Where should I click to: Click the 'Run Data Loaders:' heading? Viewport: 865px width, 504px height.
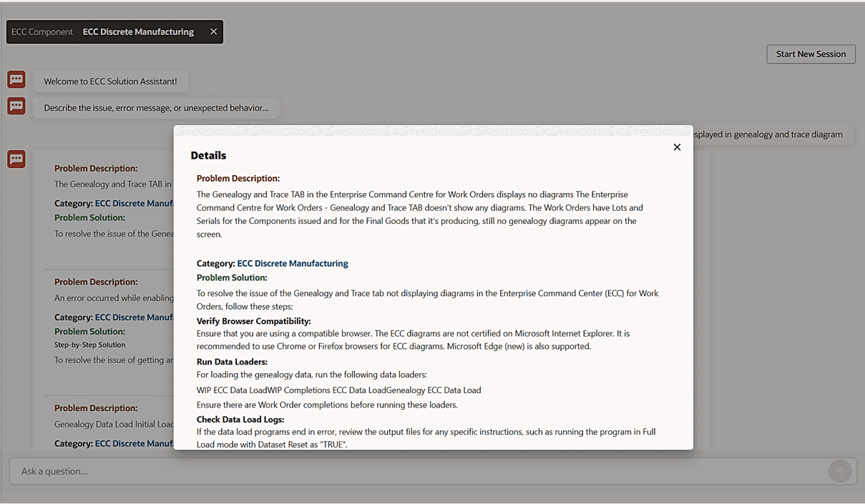(232, 362)
